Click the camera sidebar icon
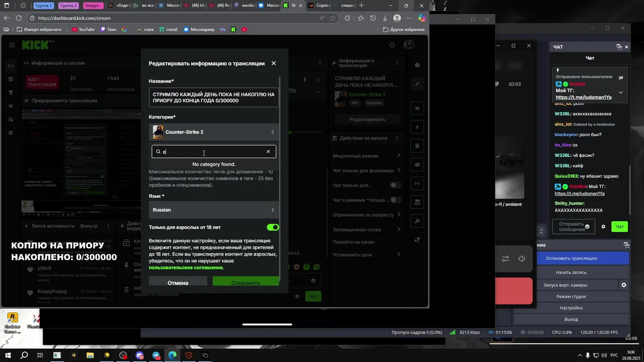Viewport: 644px width, 362px height. click(417, 202)
